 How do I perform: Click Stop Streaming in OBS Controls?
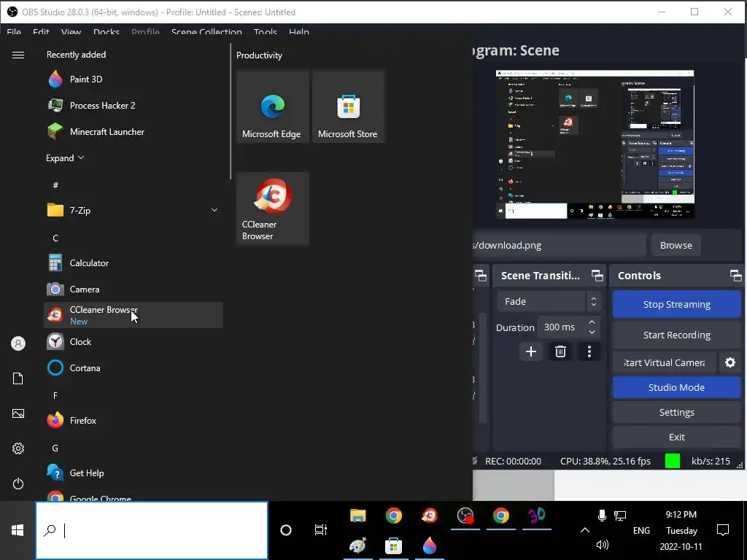pyautogui.click(x=676, y=304)
